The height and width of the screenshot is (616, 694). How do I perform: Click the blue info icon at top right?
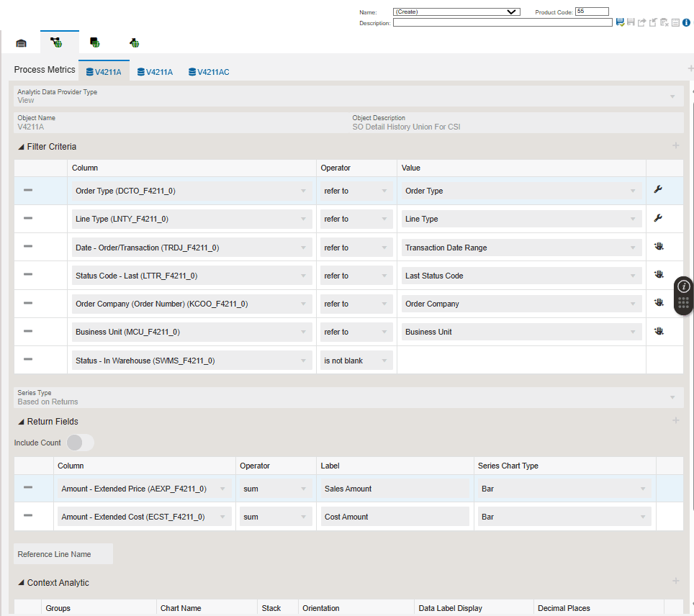pos(686,23)
